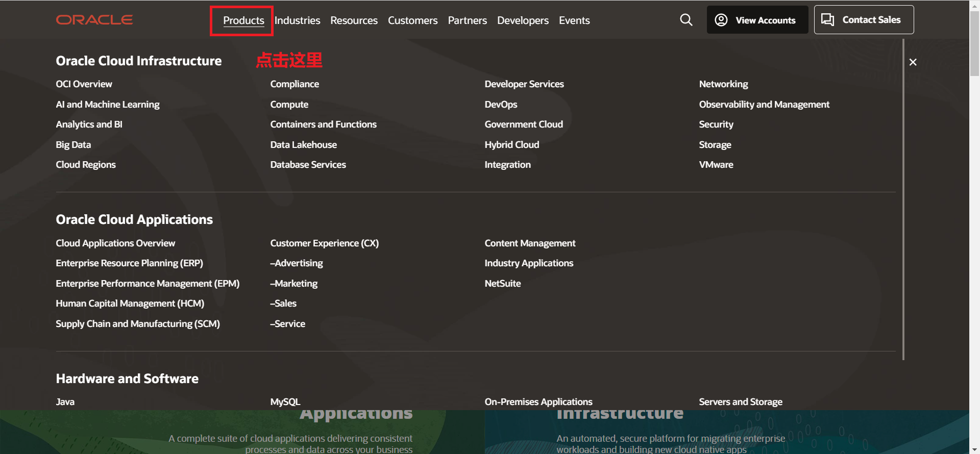Open the Resources menu
This screenshot has width=980, height=454.
coord(354,20)
